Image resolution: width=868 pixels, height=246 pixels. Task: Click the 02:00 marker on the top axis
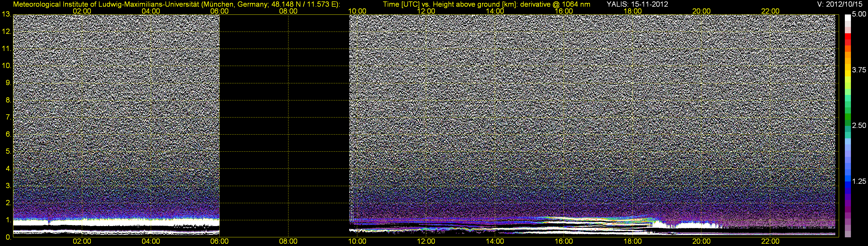point(82,11)
